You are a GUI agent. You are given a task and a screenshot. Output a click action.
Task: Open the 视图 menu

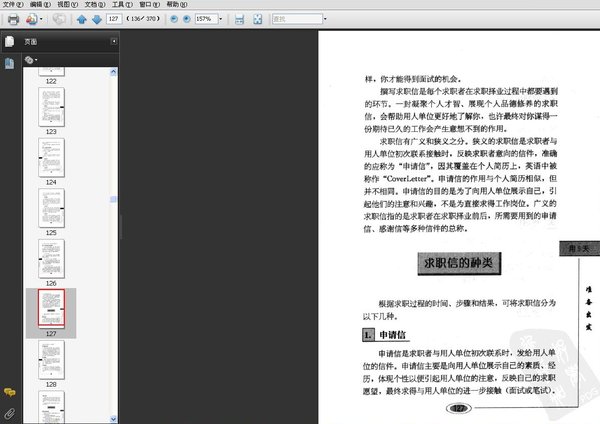(x=67, y=4)
